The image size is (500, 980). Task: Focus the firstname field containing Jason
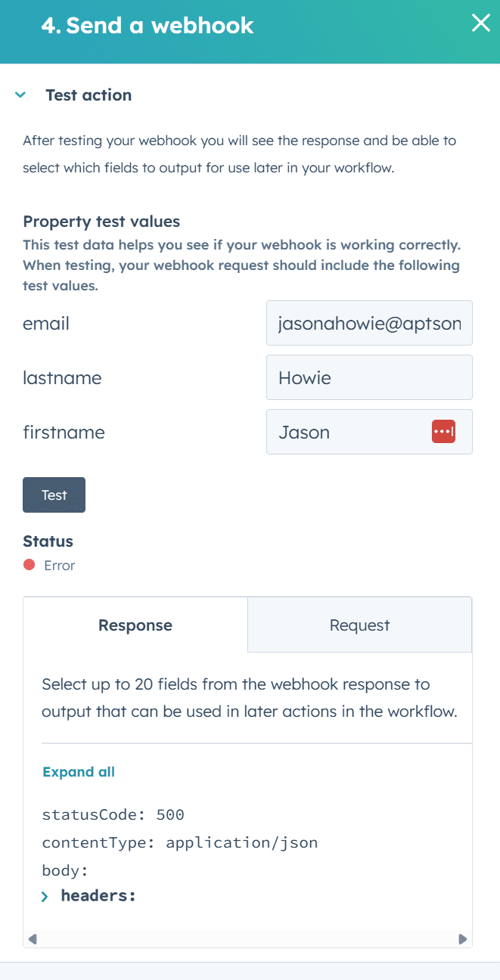point(348,432)
